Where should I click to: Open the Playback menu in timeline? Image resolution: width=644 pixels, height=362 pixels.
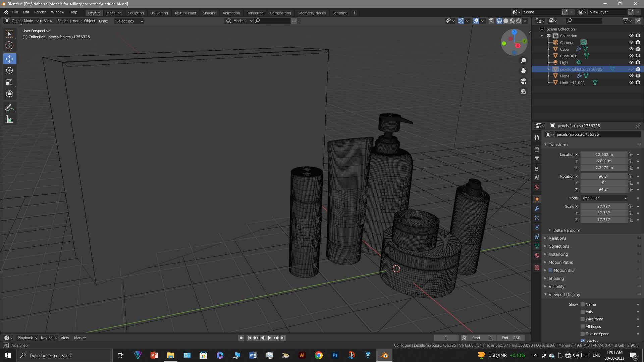(27, 338)
